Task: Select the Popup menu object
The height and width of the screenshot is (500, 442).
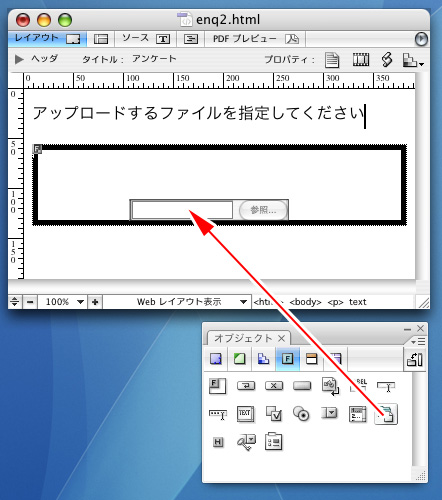Action: pos(329,413)
